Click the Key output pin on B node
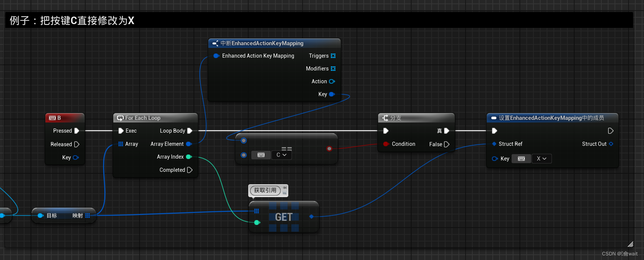The height and width of the screenshot is (260, 644). click(x=76, y=158)
